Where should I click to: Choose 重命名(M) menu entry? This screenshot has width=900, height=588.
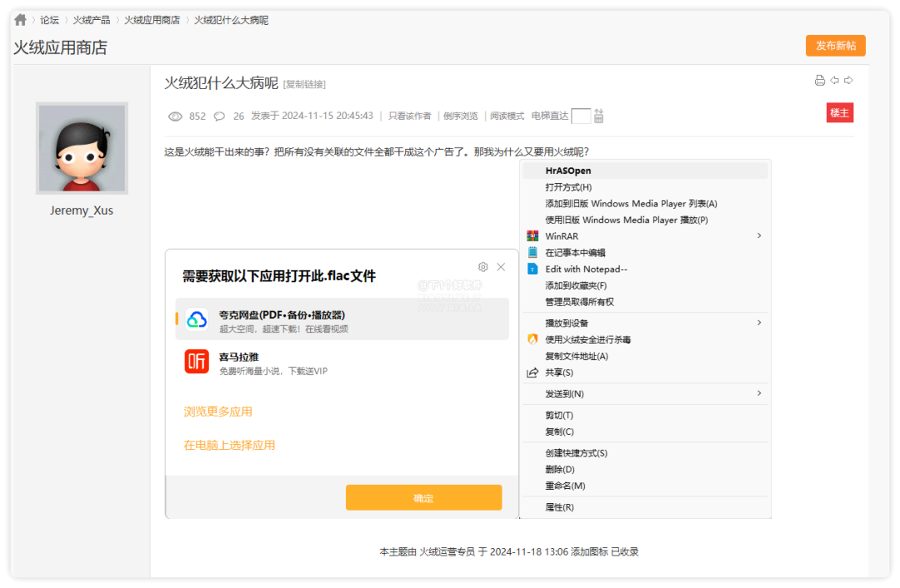(x=645, y=486)
